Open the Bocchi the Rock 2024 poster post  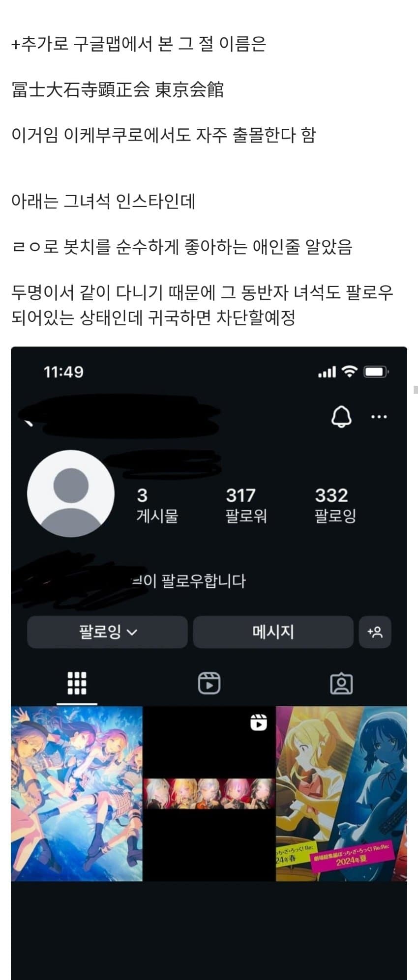coord(341,794)
